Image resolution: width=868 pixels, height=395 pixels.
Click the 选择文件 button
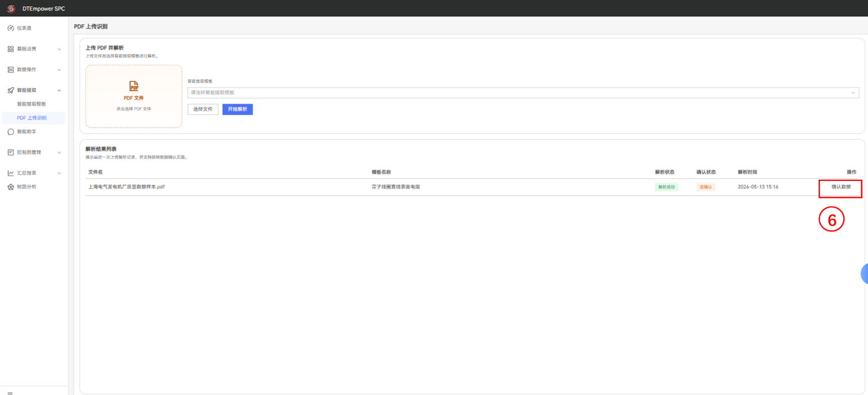[203, 109]
